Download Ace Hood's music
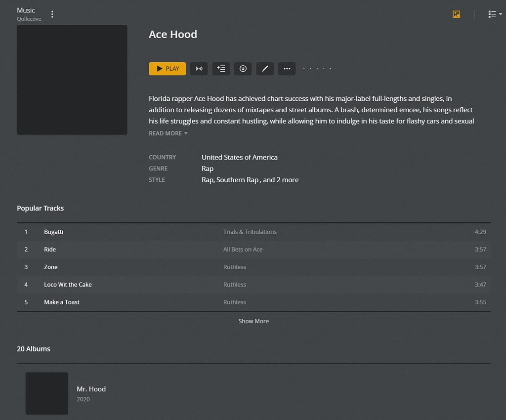Viewport: 506px width, 420px height. [x=243, y=68]
